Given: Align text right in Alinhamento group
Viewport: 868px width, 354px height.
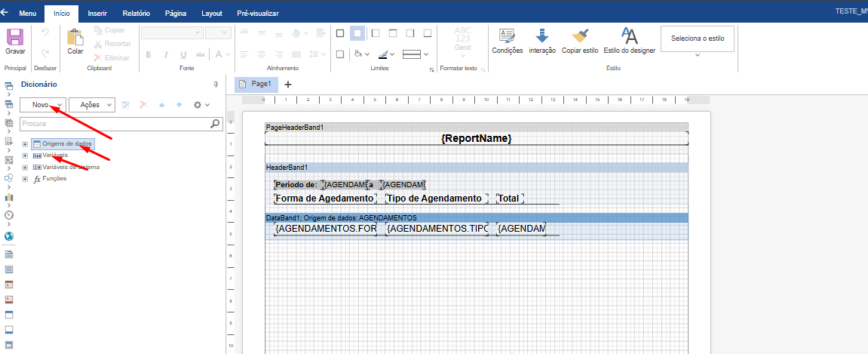Looking at the screenshot, I should tap(279, 54).
